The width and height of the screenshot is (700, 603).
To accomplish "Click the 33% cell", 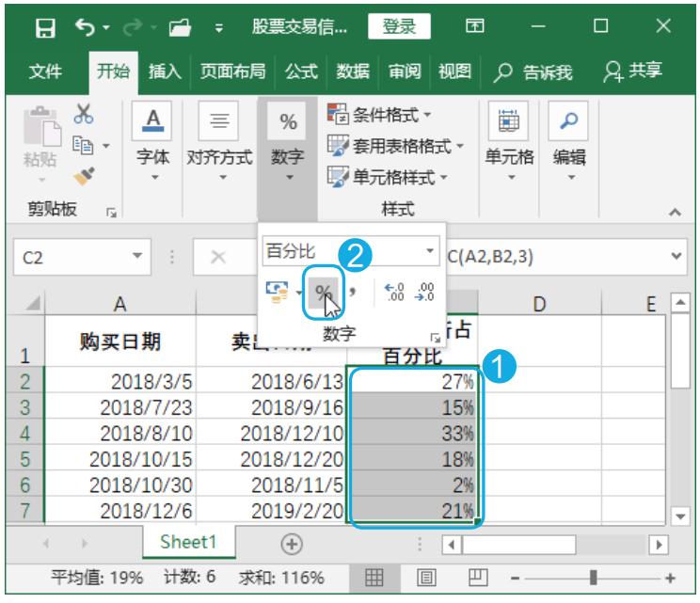I will [x=412, y=433].
